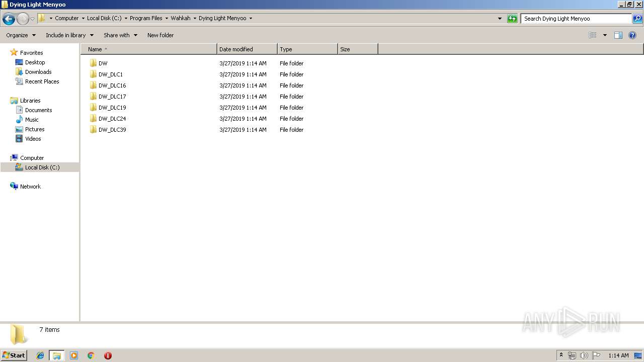Toggle the preview pane
Viewport: 644px width, 362px height.
(x=618, y=35)
